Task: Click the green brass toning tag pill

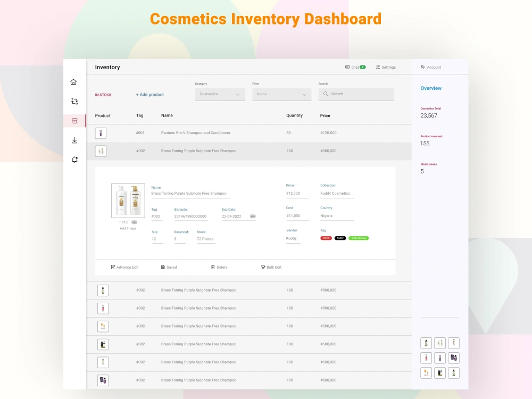Action: point(359,238)
